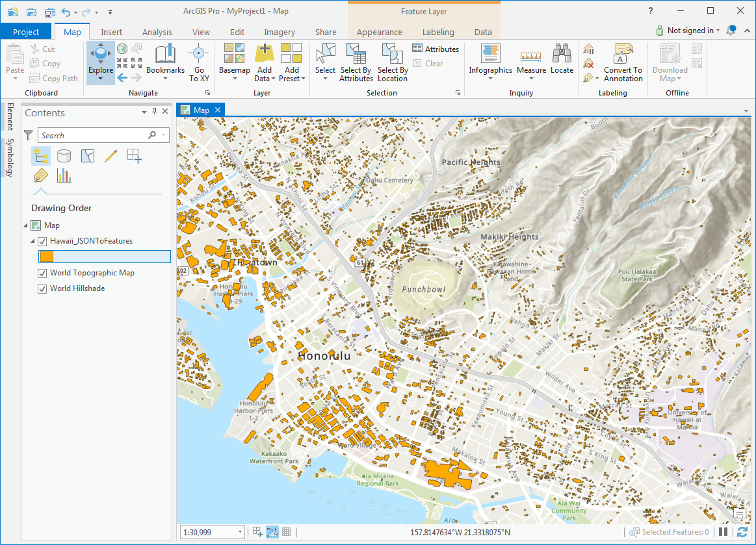756x545 pixels.
Task: Open Contents pane options dropdown
Action: click(x=144, y=112)
